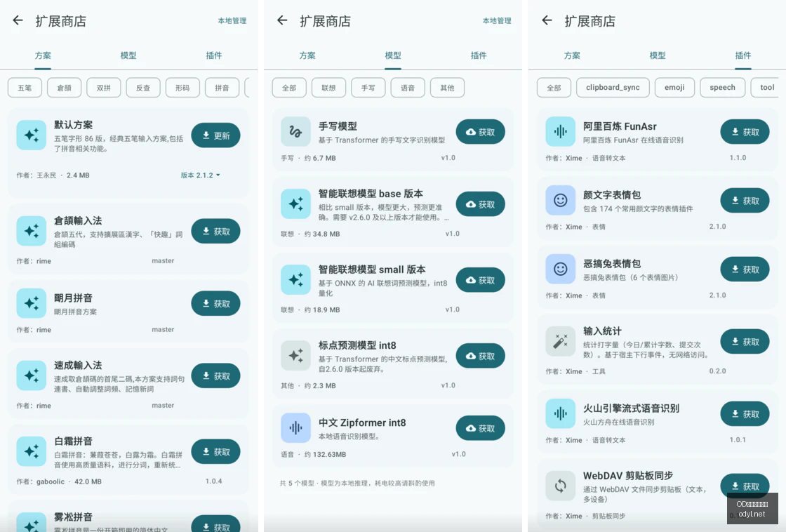The width and height of the screenshot is (786, 532).
Task: Open 本地管理 in the left screen
Action: (232, 20)
